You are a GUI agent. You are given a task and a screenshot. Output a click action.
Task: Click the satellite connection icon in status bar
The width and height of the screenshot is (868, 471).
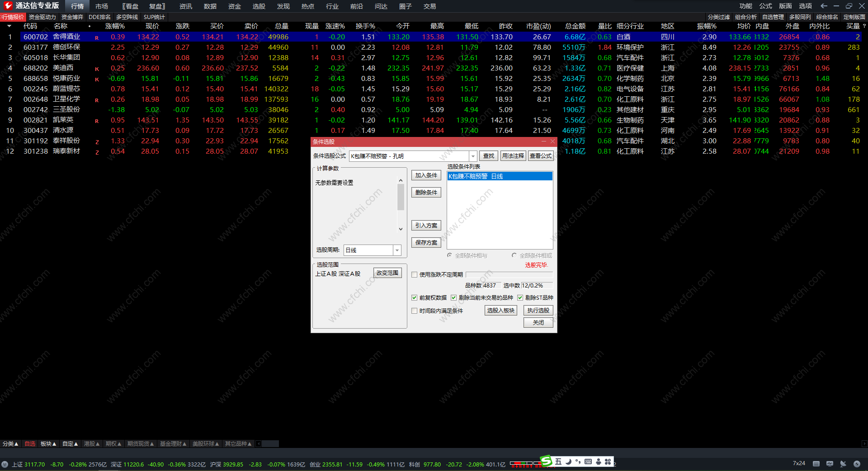click(843, 464)
